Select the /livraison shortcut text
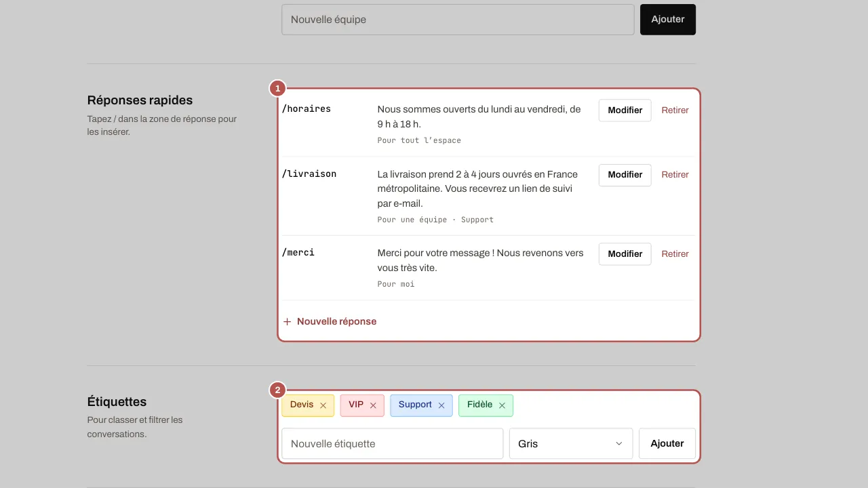The height and width of the screenshot is (488, 868). click(309, 174)
